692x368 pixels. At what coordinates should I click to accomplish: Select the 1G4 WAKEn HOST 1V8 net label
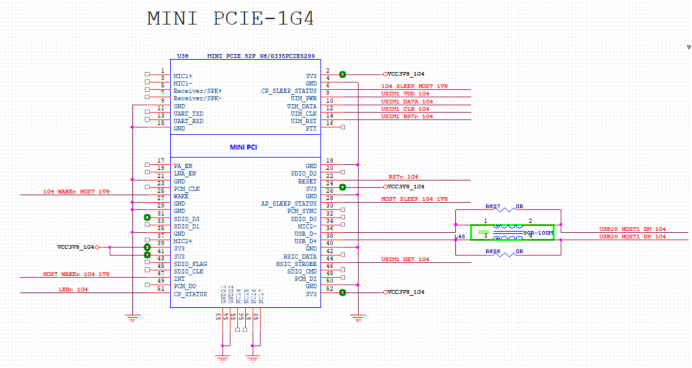76,192
